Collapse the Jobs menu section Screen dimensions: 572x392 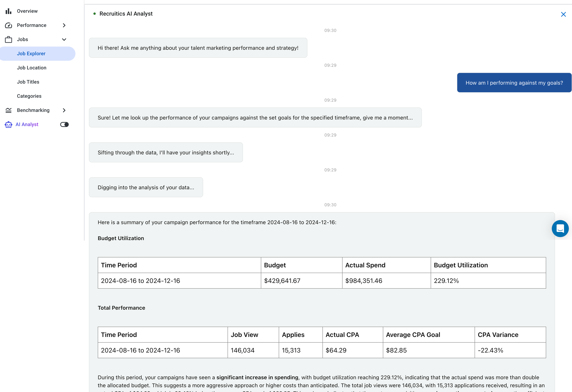[64, 39]
